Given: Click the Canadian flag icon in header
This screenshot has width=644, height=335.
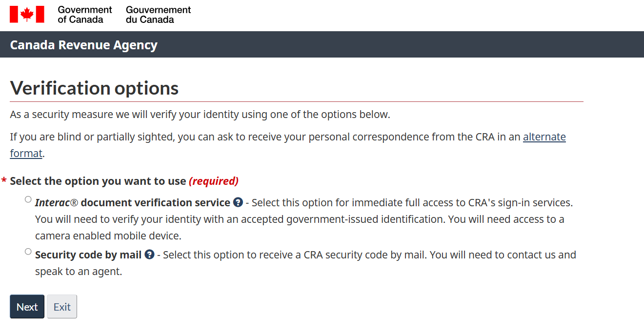Looking at the screenshot, I should [27, 15].
